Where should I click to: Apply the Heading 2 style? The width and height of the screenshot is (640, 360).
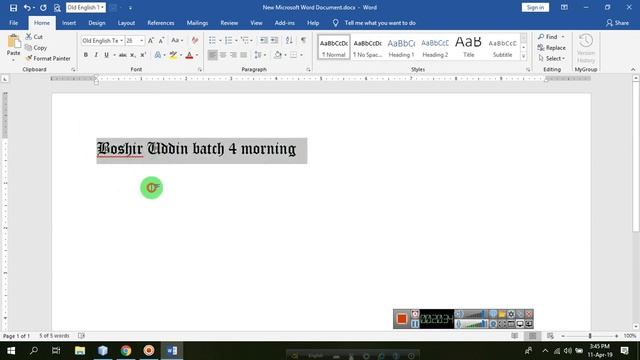435,47
